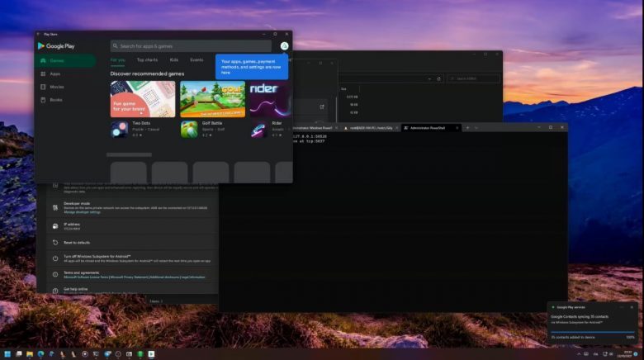This screenshot has height=360, width=644.
Task: Open the Two Dots banner thumbnail
Action: pos(143,99)
